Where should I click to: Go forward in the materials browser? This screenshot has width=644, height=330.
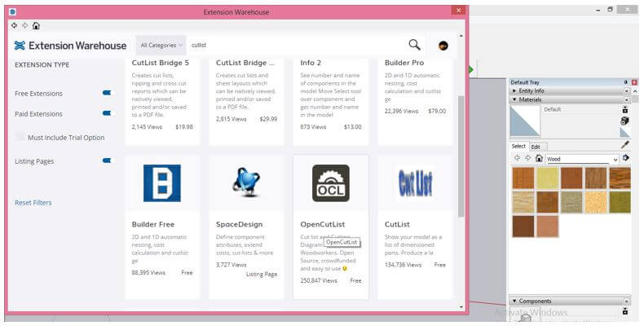click(x=527, y=158)
